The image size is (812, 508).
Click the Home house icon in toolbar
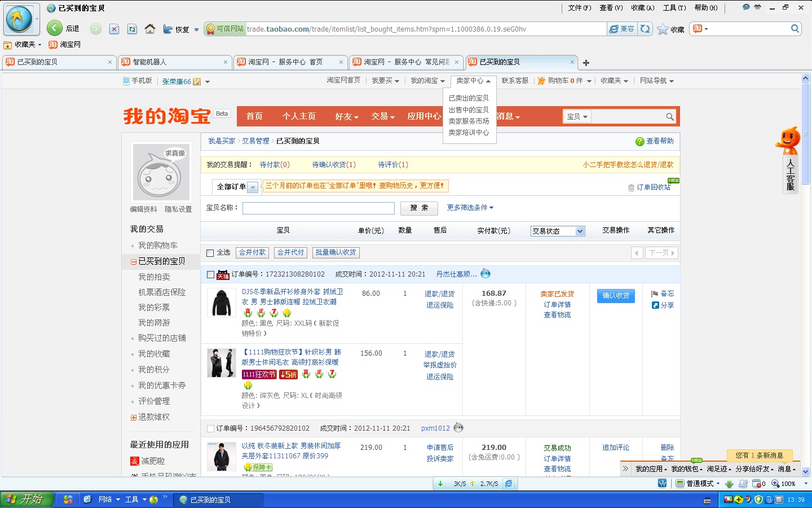(x=150, y=29)
